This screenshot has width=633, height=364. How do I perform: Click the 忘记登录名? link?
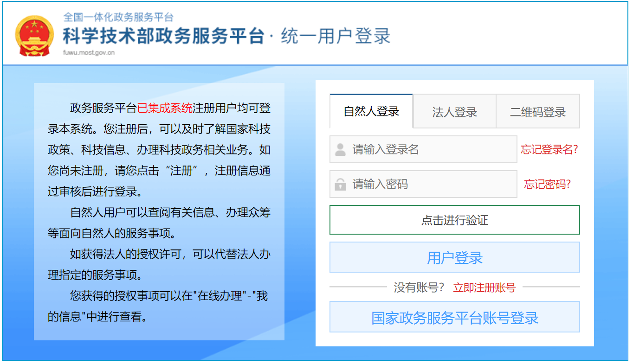click(549, 149)
